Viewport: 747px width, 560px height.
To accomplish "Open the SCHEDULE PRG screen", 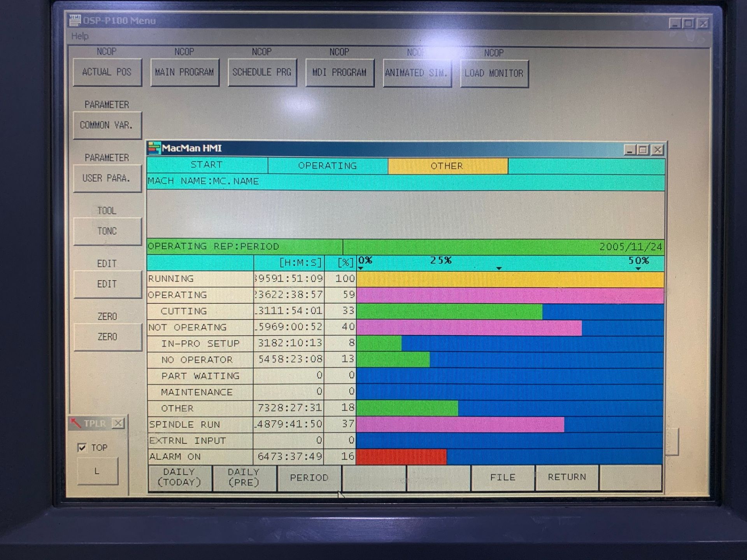I will pos(262,72).
